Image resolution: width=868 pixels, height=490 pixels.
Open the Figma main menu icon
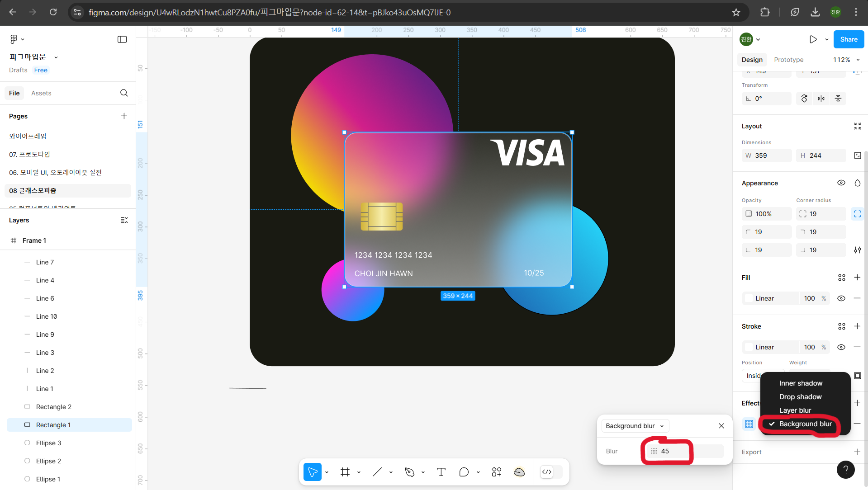pos(14,39)
